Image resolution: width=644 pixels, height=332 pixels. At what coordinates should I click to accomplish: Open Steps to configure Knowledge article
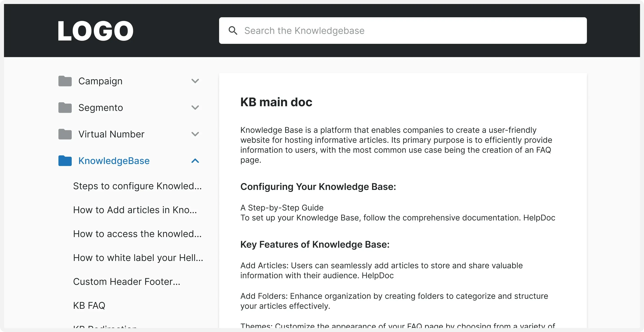pos(137,186)
